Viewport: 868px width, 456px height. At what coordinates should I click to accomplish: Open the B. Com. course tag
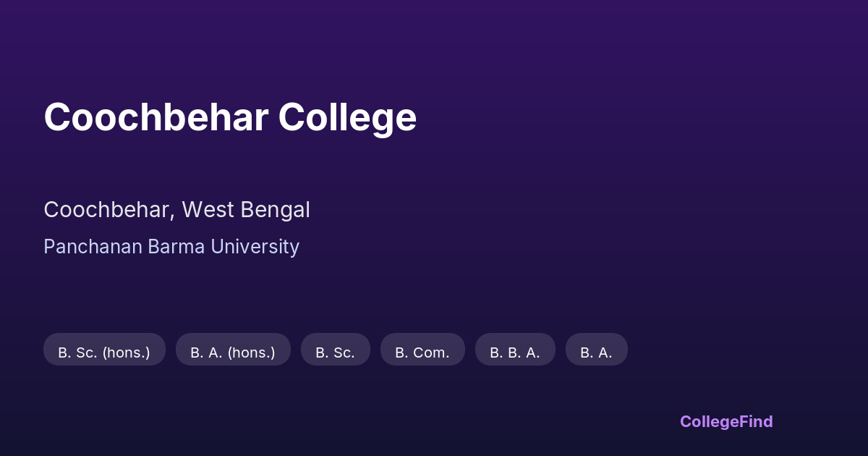point(422,352)
